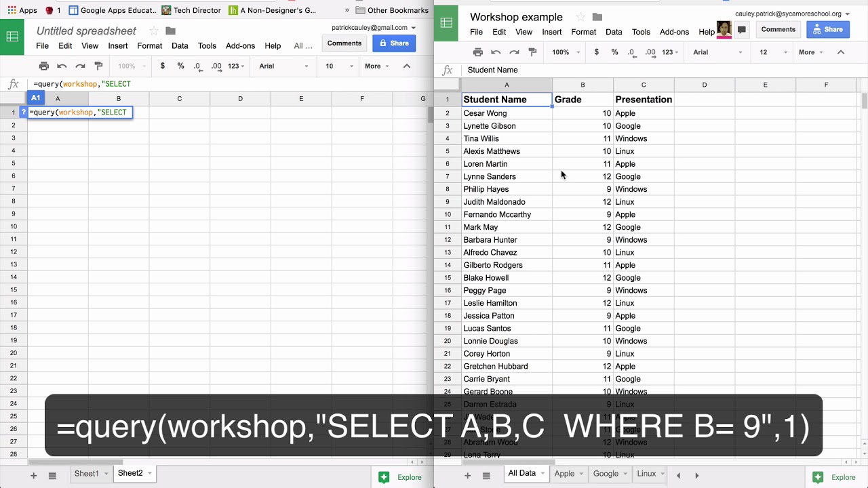Expand More toolbar options in Untitled spreadsheet
The width and height of the screenshot is (868, 488).
point(377,66)
